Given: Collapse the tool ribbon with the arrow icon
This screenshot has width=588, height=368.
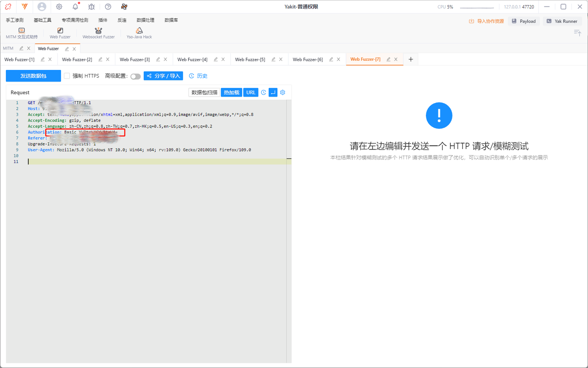Looking at the screenshot, I should [577, 33].
